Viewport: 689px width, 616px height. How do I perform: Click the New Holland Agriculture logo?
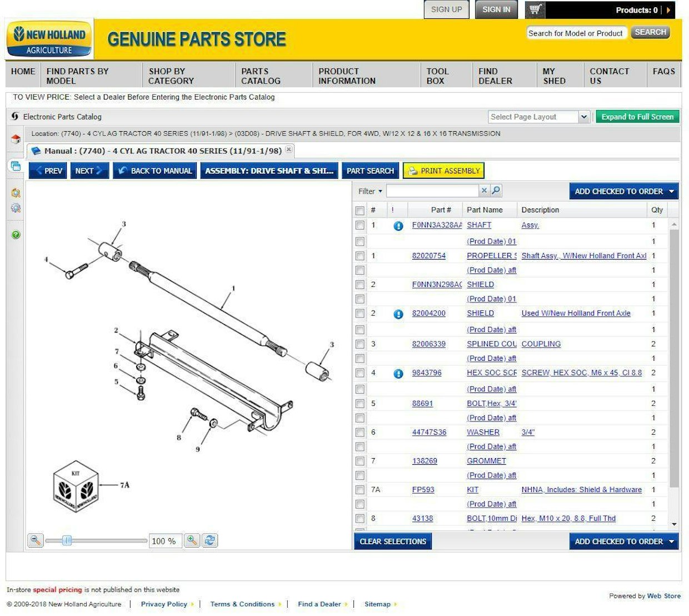49,39
